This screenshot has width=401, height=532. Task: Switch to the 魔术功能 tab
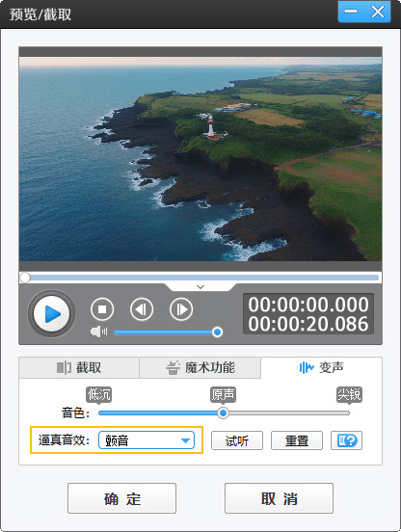(x=200, y=367)
